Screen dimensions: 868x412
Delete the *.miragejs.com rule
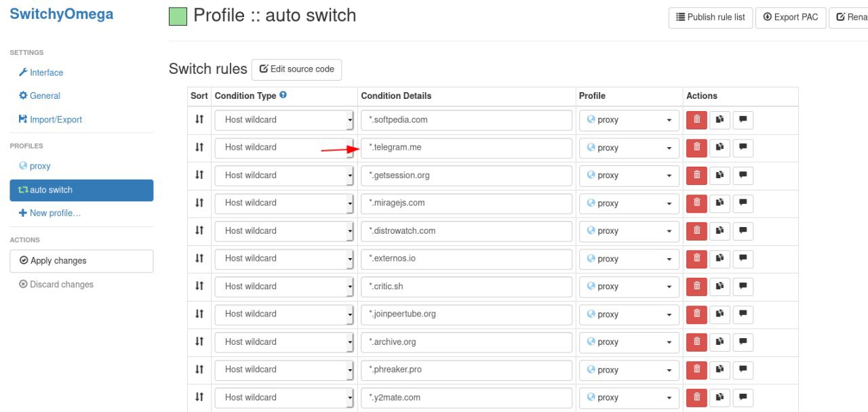coord(696,203)
